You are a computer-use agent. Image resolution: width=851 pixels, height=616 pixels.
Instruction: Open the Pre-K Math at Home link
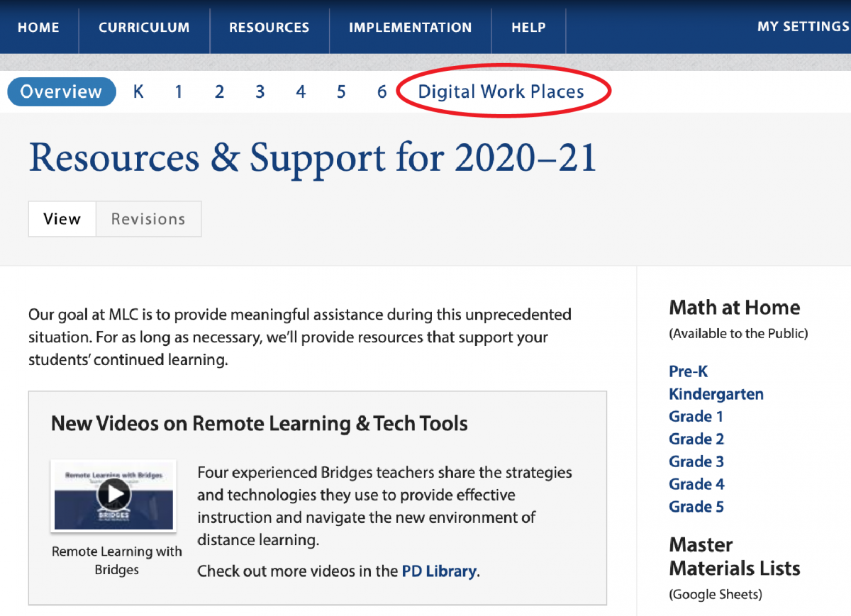click(689, 371)
